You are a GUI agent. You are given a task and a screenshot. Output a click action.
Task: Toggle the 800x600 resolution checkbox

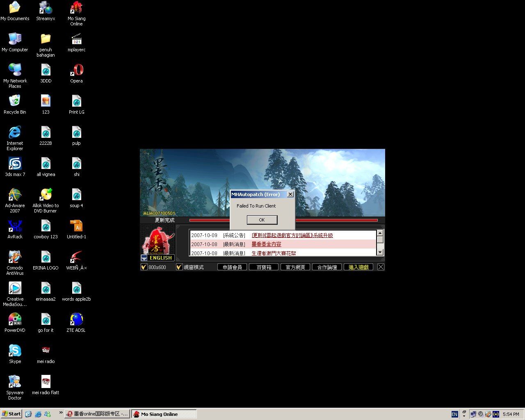(144, 267)
